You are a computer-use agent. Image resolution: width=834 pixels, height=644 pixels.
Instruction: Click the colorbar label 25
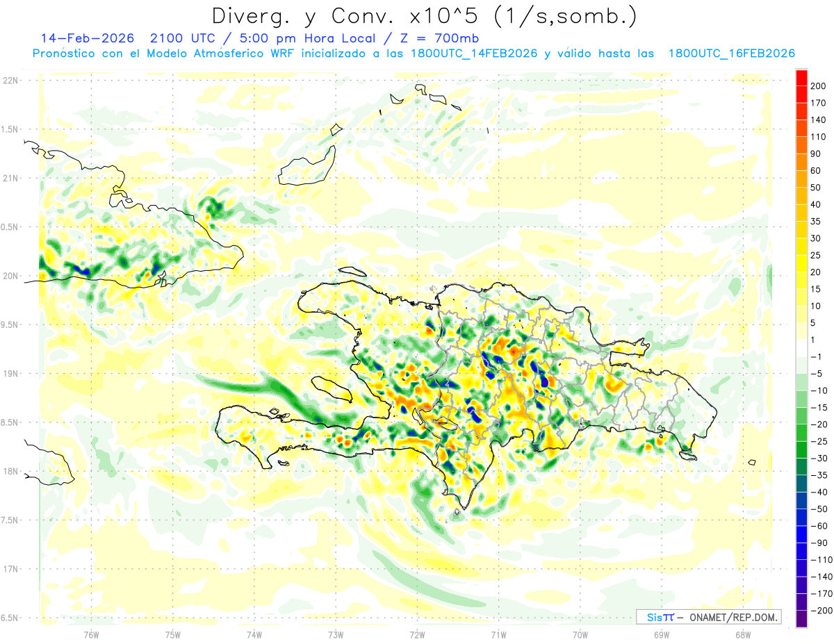(x=816, y=255)
